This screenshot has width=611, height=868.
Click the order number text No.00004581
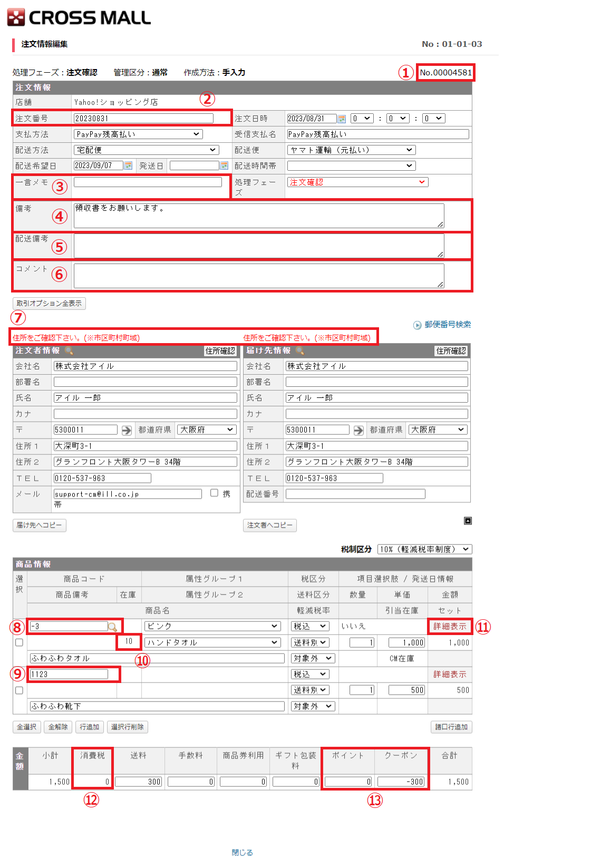[x=445, y=72]
